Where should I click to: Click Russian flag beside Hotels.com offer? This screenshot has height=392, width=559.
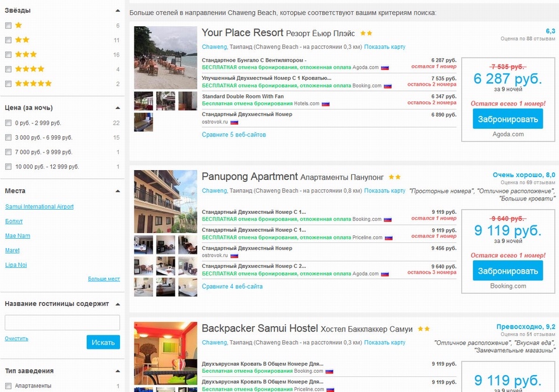(x=326, y=104)
